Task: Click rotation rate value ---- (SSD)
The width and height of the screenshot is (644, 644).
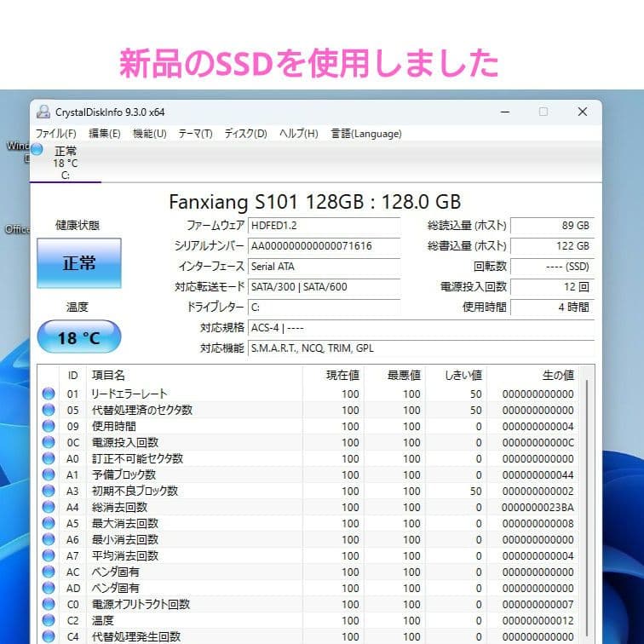Action: click(x=552, y=267)
